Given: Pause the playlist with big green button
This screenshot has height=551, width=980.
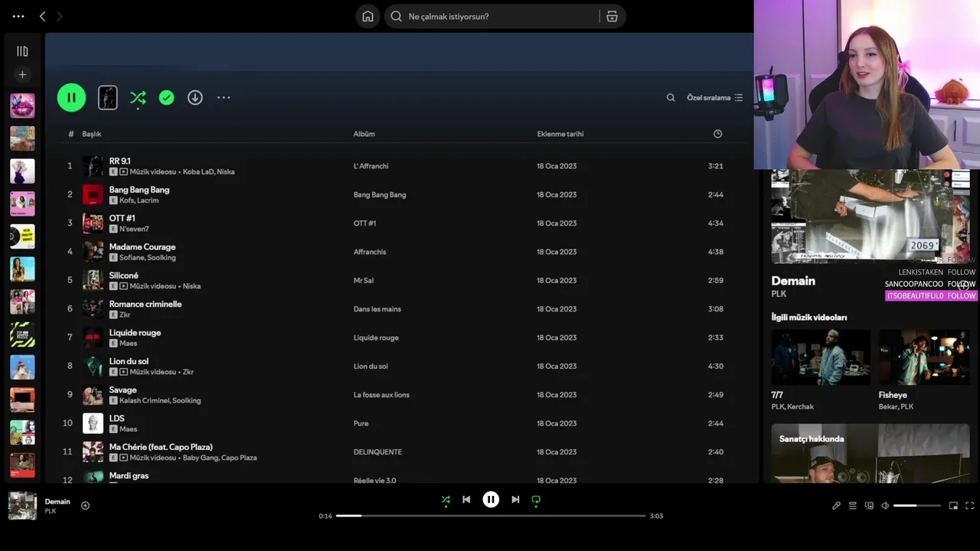Looking at the screenshot, I should 71,97.
